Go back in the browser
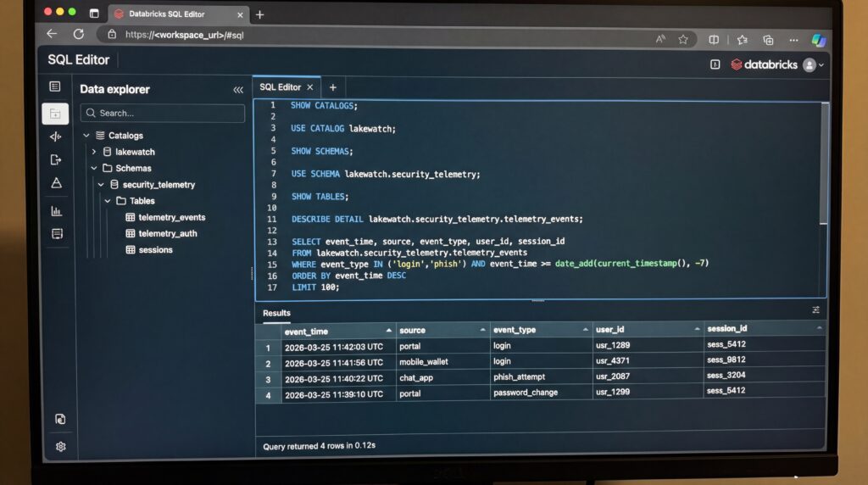Screen dimensions: 868x485 coord(52,34)
